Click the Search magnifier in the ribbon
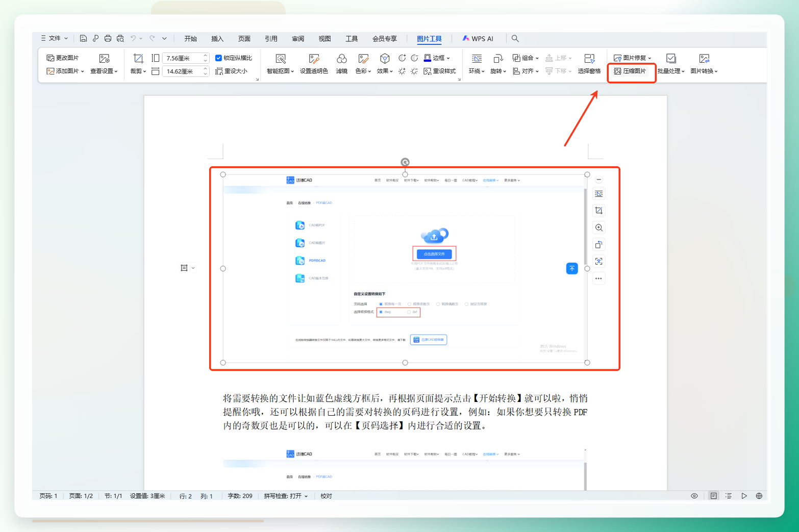Screen dimensions: 799x532 [x=515, y=38]
